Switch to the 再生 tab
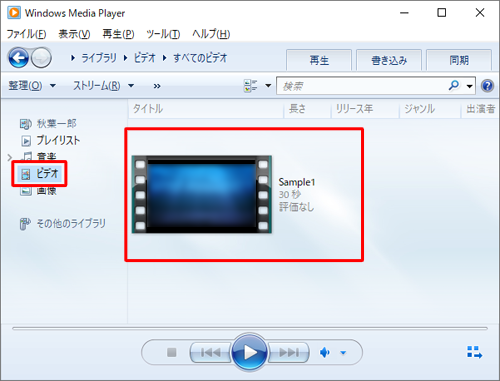The height and width of the screenshot is (381, 500). (x=319, y=60)
